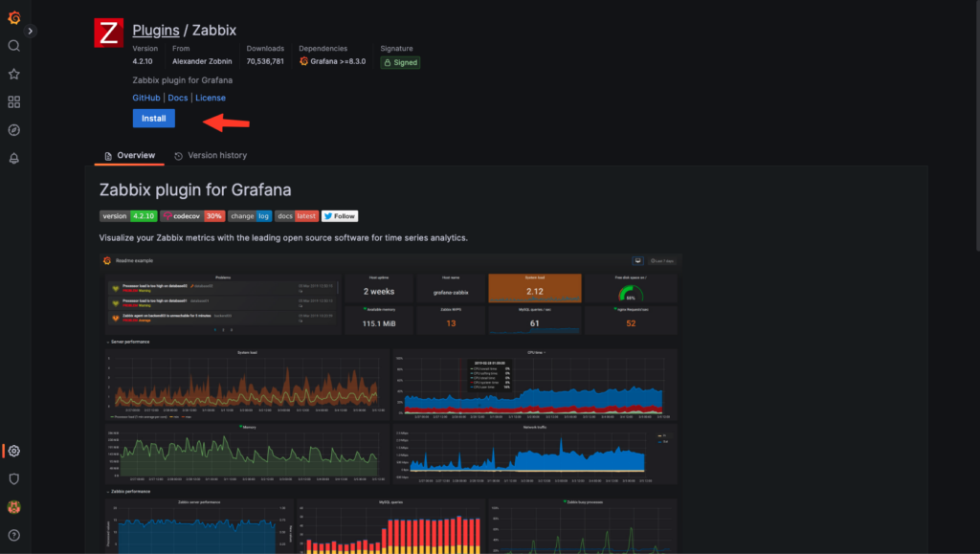Switch to the Overview tab
Screen dimensions: 980x554
[129, 156]
